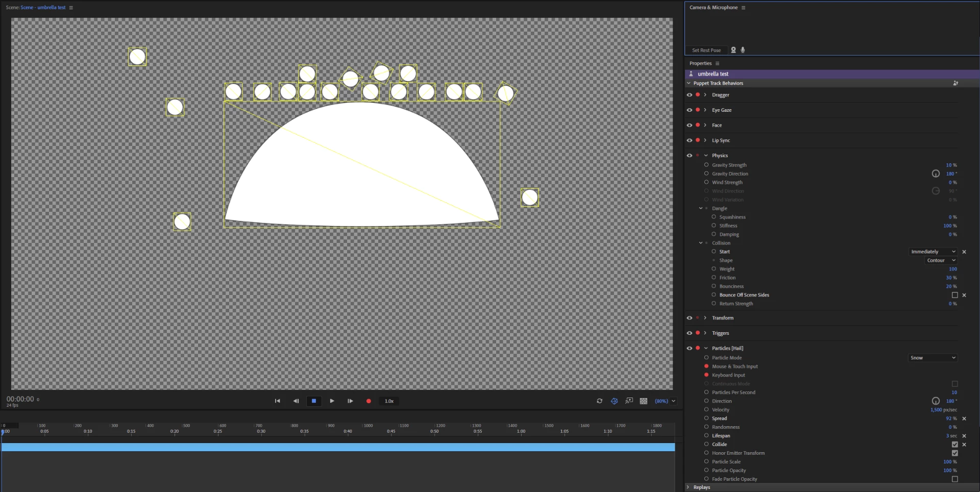Viewport: 980px width, 492px height.
Task: Start recording with the red Record button
Action: [x=369, y=401]
